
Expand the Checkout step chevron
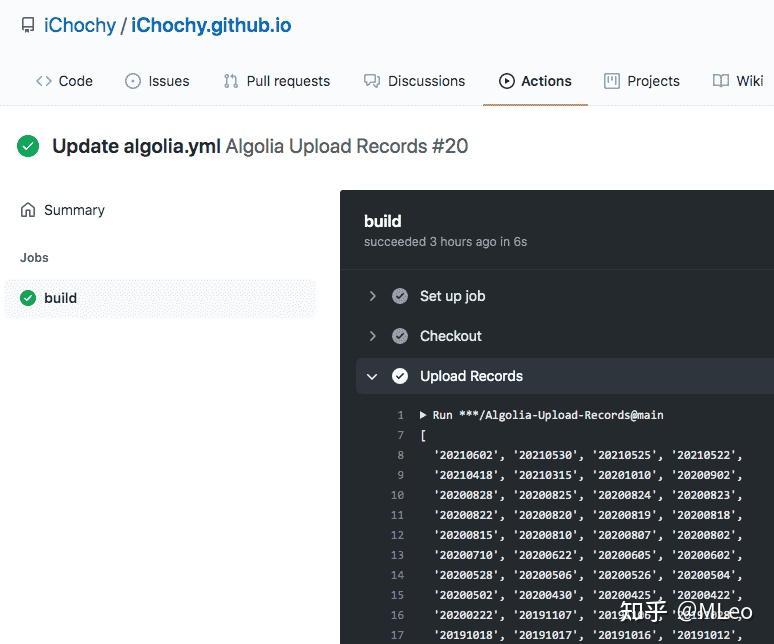pos(373,336)
